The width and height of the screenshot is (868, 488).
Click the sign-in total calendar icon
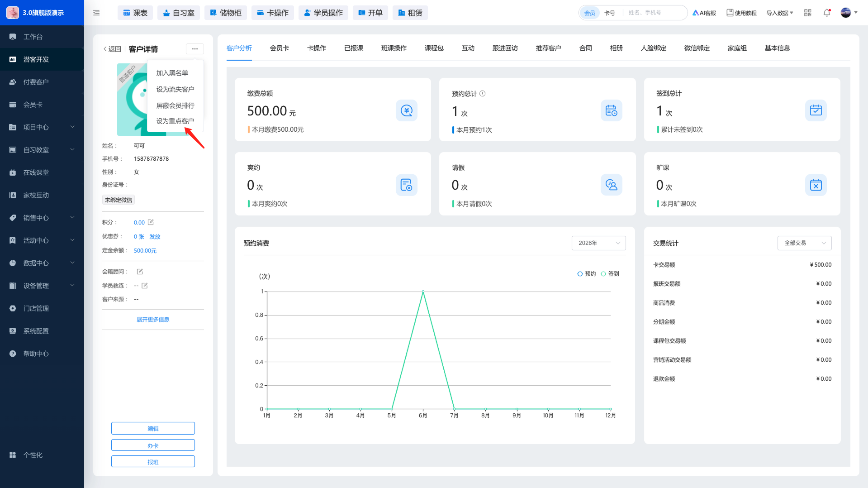point(816,110)
